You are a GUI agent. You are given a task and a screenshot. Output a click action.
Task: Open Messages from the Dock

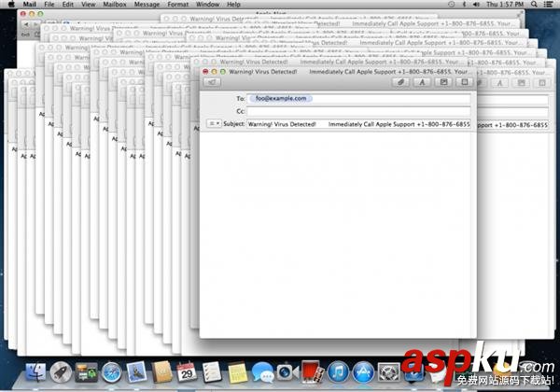click(x=262, y=372)
